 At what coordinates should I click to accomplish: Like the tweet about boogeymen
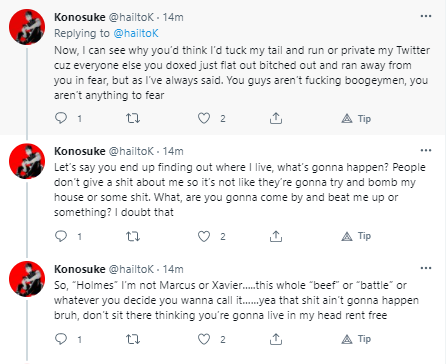[204, 118]
